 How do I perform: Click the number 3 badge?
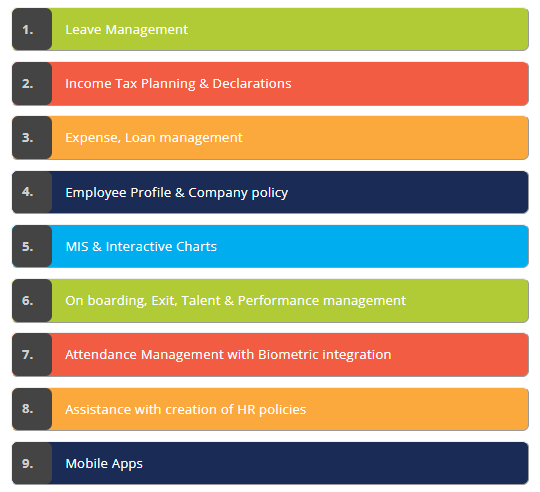click(x=32, y=138)
